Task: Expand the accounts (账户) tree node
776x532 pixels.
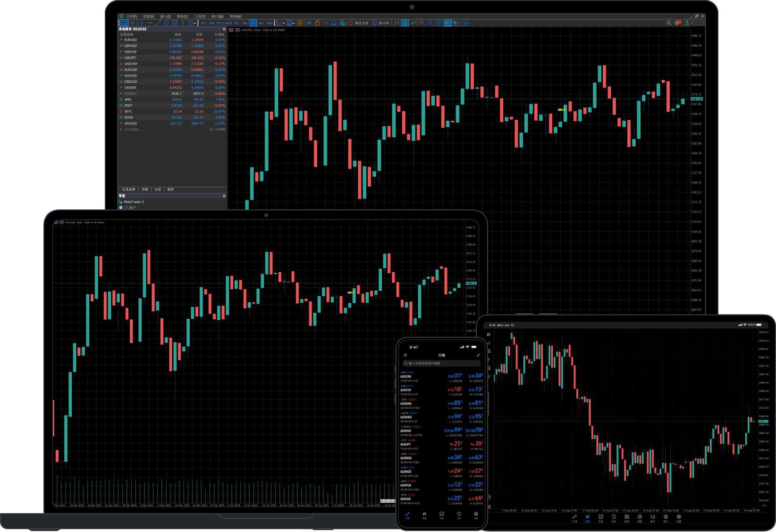Action: click(121, 208)
